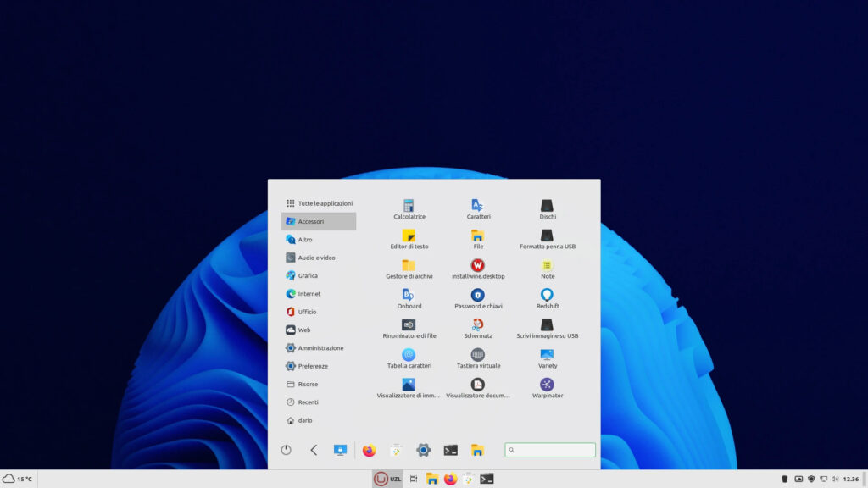Click the trash tray icon
This screenshot has height=488, width=868.
point(784,480)
